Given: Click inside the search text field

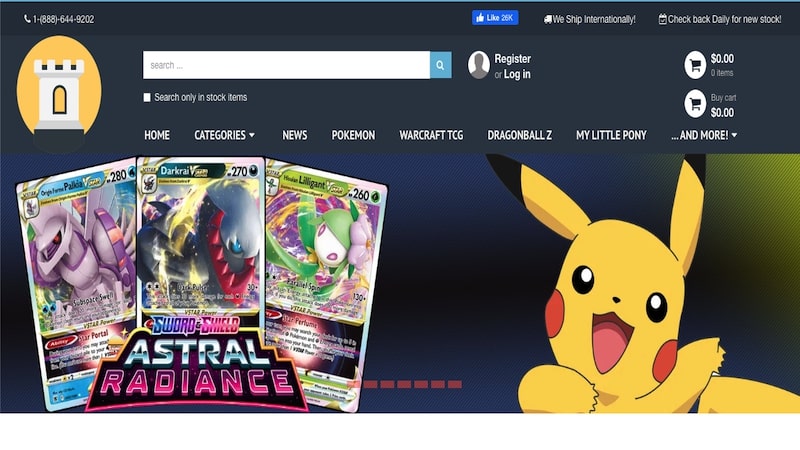Looking at the screenshot, I should tap(286, 65).
